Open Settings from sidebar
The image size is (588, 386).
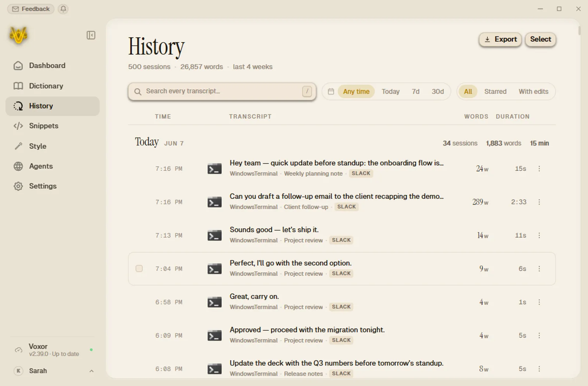(x=53, y=186)
